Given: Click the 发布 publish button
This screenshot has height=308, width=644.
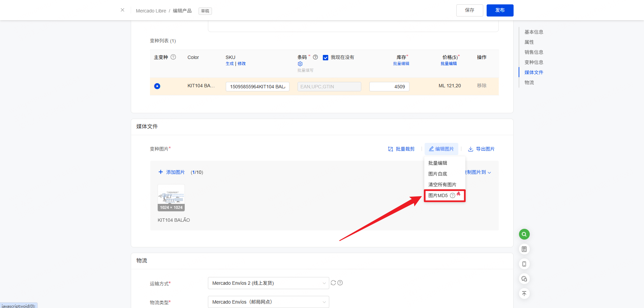Looking at the screenshot, I should click(500, 10).
